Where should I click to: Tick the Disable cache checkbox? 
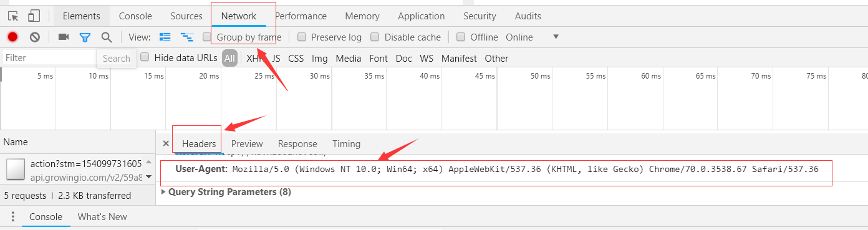pyautogui.click(x=375, y=37)
